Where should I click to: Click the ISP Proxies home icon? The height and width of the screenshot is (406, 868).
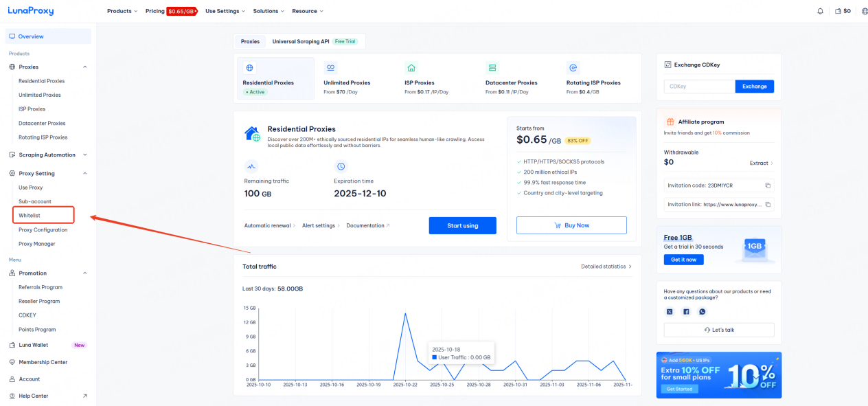click(x=411, y=67)
